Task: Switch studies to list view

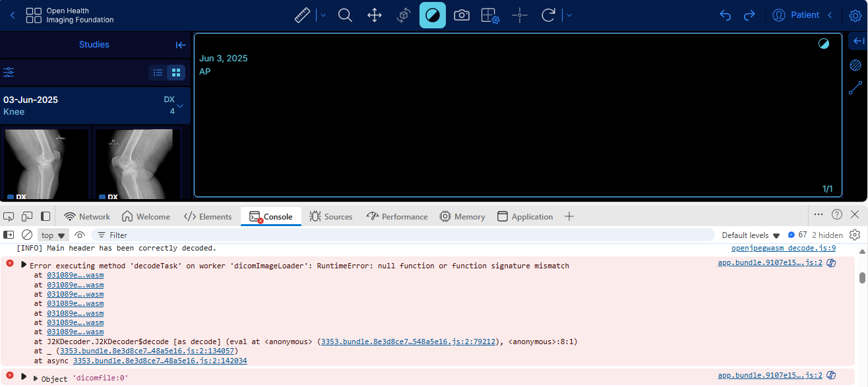Action: click(158, 73)
